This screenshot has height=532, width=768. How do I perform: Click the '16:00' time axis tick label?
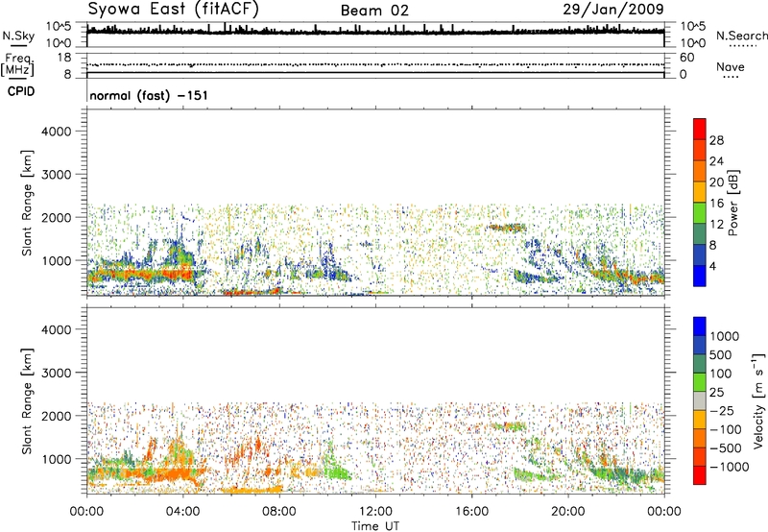[x=471, y=512]
